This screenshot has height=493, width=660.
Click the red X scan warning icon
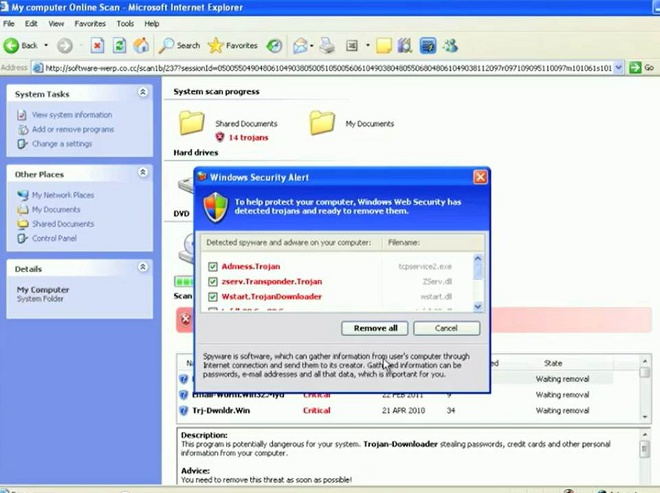[186, 320]
